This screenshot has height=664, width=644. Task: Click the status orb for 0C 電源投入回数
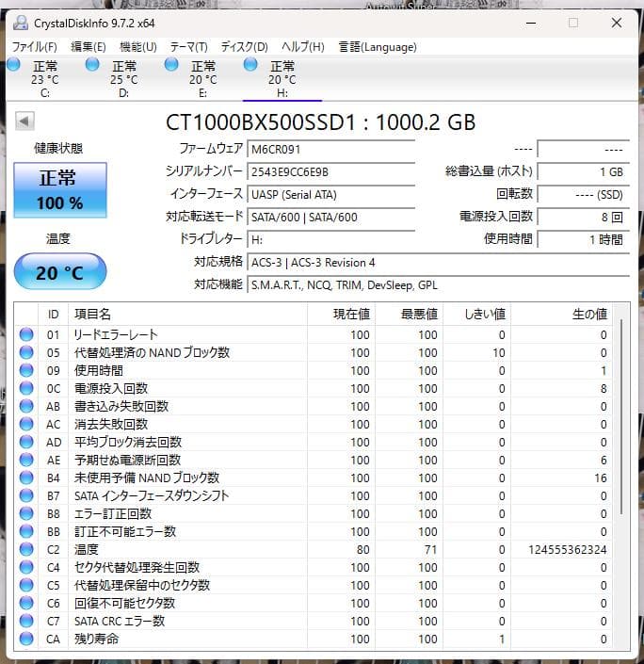tap(26, 388)
